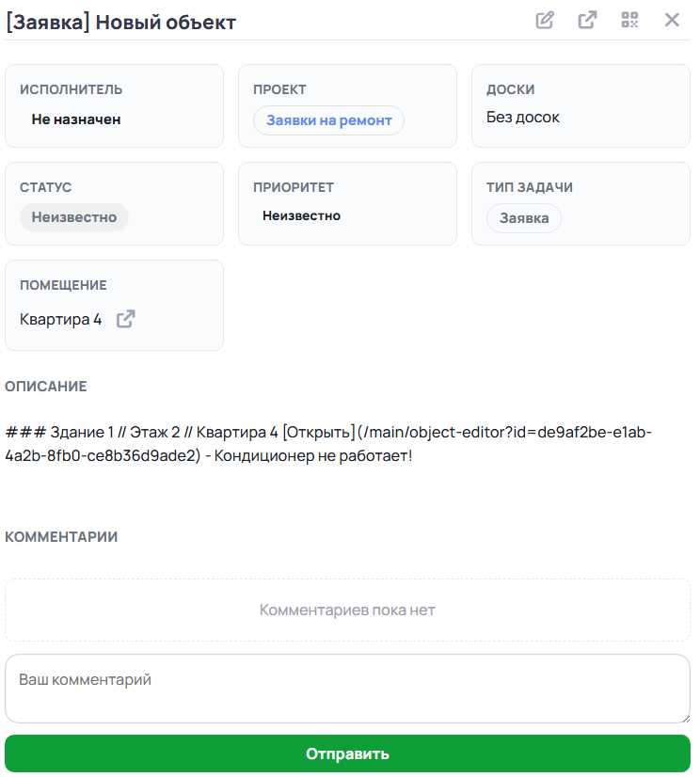Click the Не назначен assignee field
This screenshot has height=777, width=700.
(76, 119)
